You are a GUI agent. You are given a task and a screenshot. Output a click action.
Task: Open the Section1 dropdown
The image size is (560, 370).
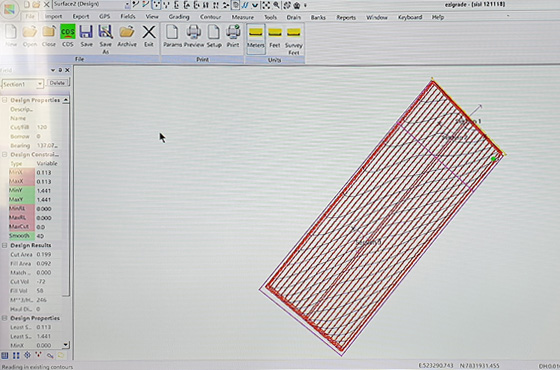(40, 84)
